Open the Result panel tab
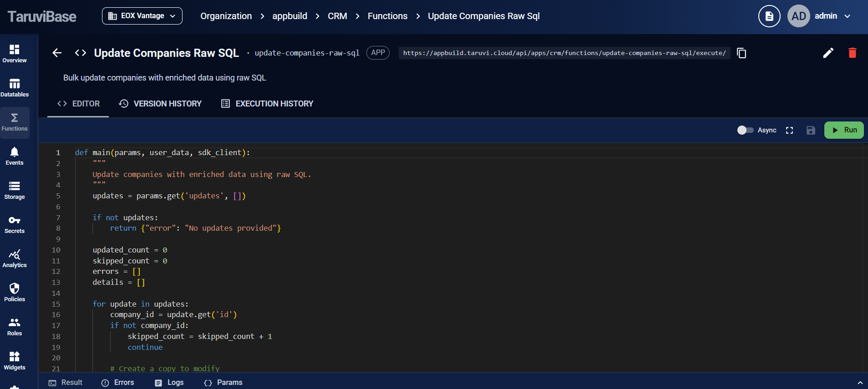The image size is (868, 389). [x=66, y=383]
